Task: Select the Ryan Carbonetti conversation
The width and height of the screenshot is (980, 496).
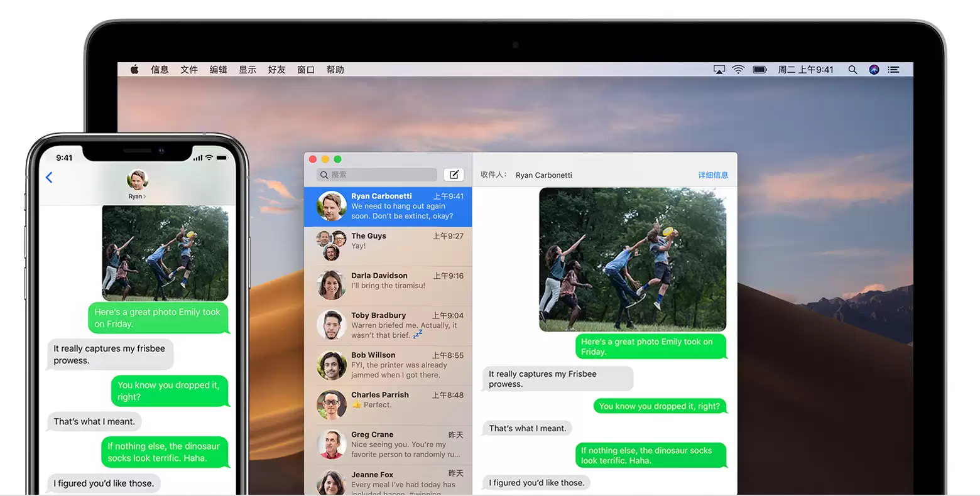Action: 388,207
